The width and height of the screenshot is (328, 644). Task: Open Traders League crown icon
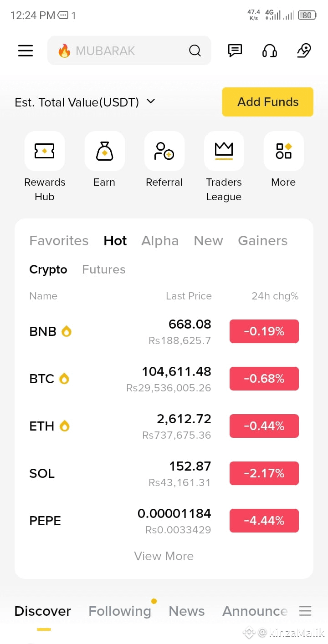pyautogui.click(x=224, y=151)
